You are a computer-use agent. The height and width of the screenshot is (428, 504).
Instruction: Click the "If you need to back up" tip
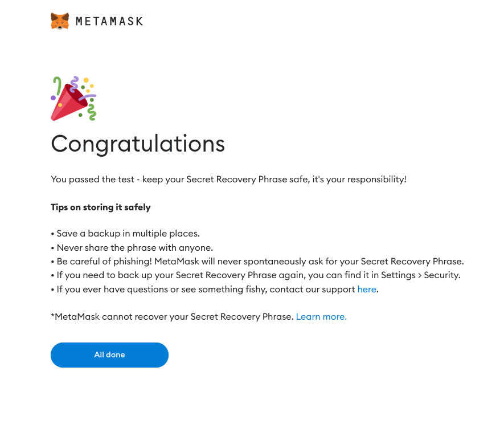coord(114,275)
